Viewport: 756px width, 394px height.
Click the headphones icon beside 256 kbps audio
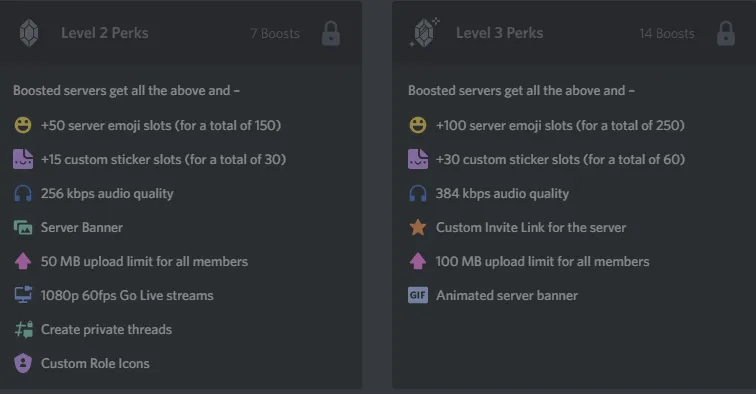point(23,193)
